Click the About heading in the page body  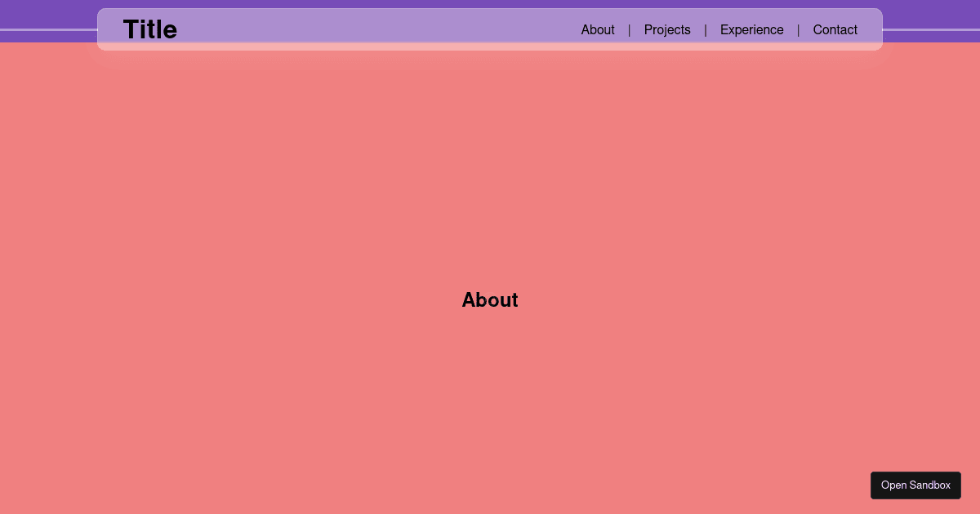pyautogui.click(x=490, y=299)
